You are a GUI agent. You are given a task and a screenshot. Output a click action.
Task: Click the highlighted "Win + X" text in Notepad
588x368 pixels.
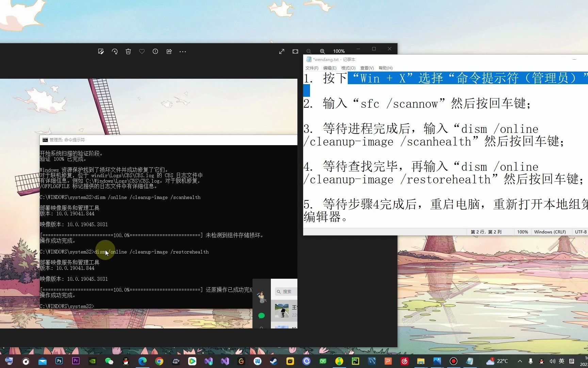coord(383,78)
